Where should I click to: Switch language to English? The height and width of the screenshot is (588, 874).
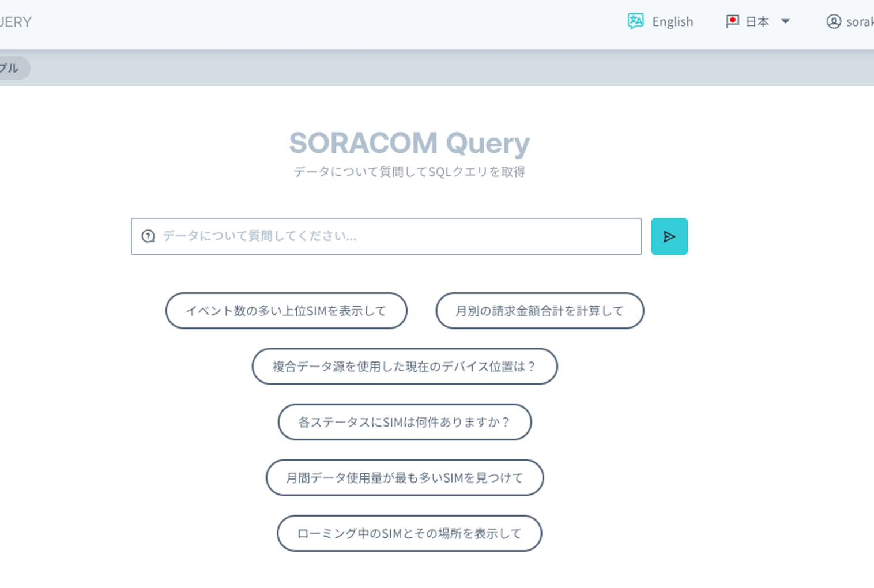click(x=672, y=22)
